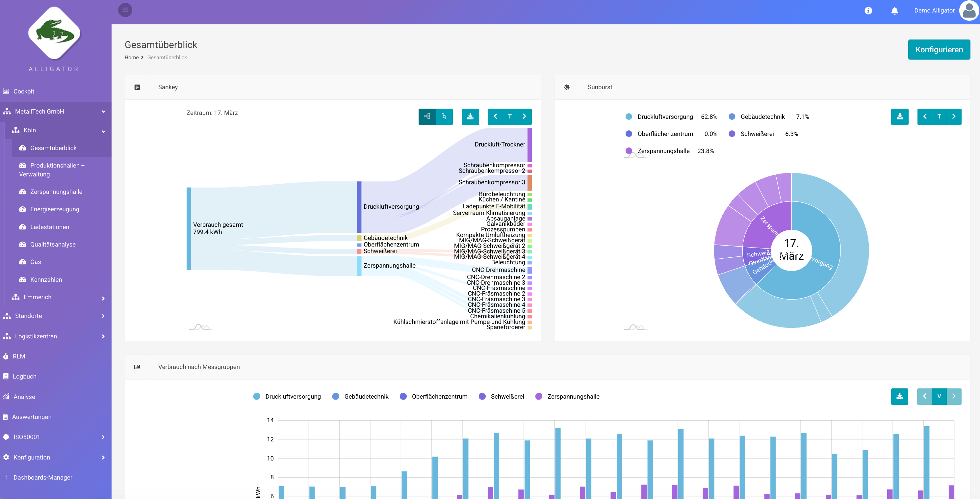Download the Verbrauch nach Messgruppen chart
Viewport: 980px width, 499px height.
point(899,396)
